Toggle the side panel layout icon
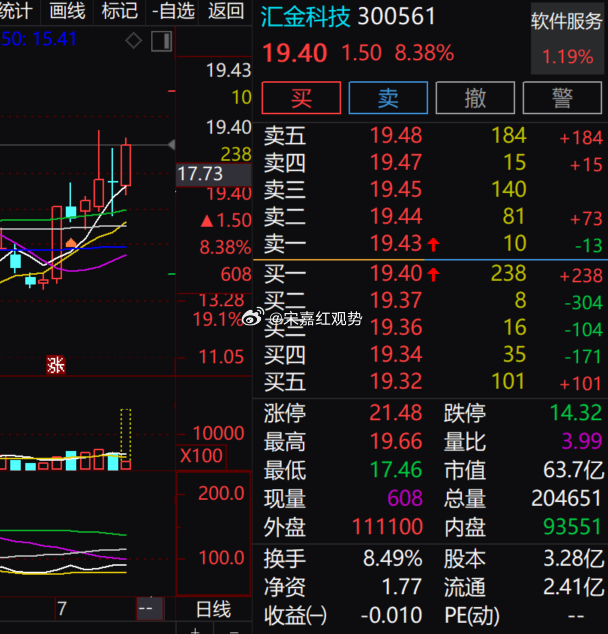608x634 pixels. point(162,41)
